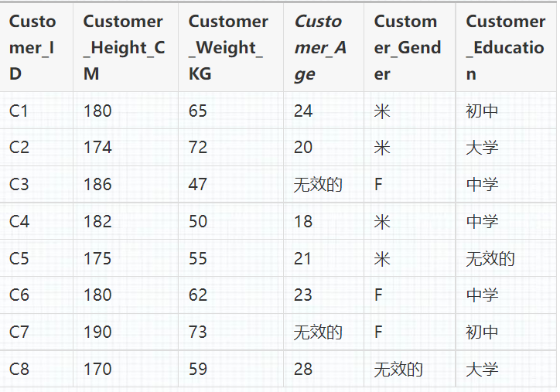This screenshot has width=560, height=392.
Task: Click the 无效的 age cell in row C3
Action: [318, 185]
